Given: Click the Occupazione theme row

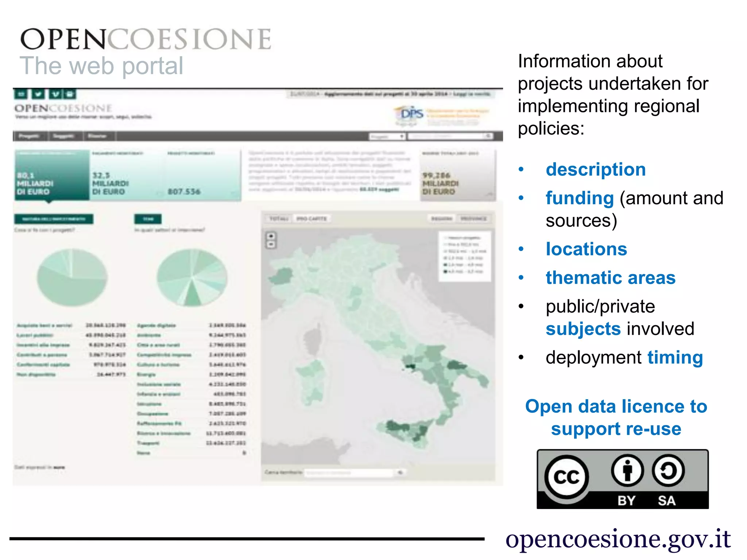Looking at the screenshot, I should (x=191, y=414).
